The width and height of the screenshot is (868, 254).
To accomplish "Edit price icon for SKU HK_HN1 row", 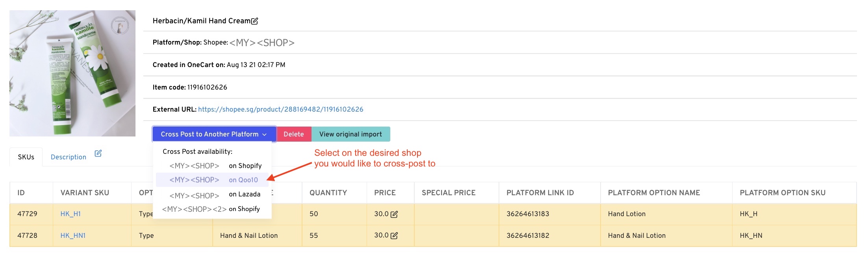I will [394, 236].
